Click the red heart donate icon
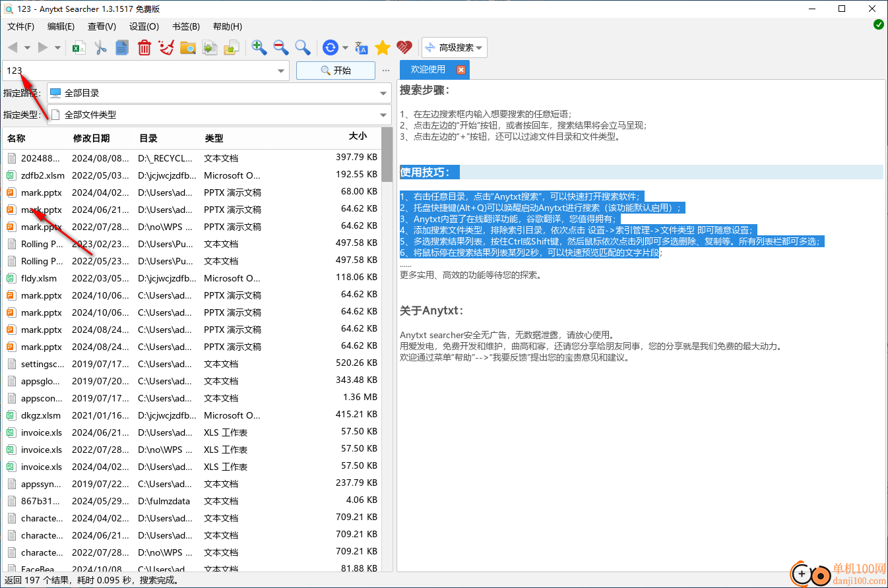Viewport: 888px width, 588px height. 404,47
